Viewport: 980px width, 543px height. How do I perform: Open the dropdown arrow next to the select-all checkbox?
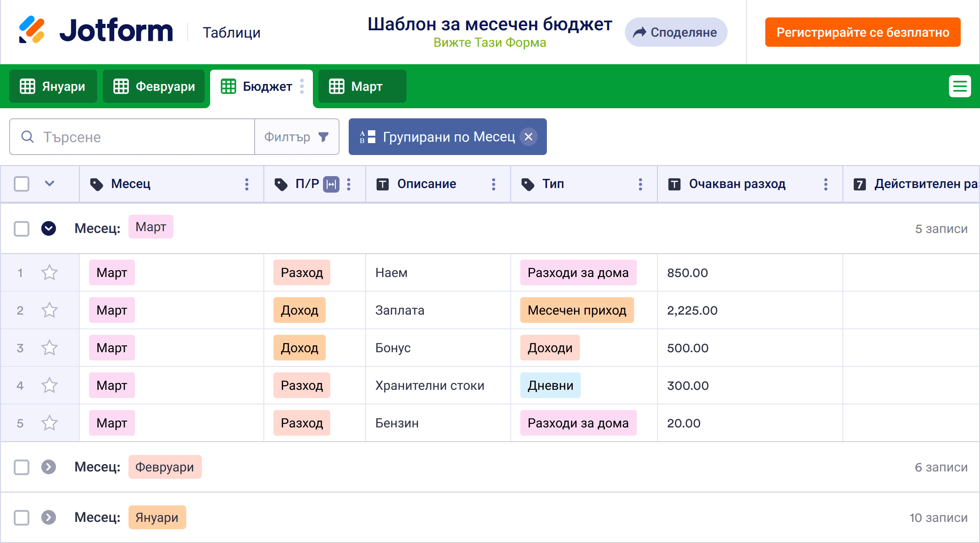(50, 184)
